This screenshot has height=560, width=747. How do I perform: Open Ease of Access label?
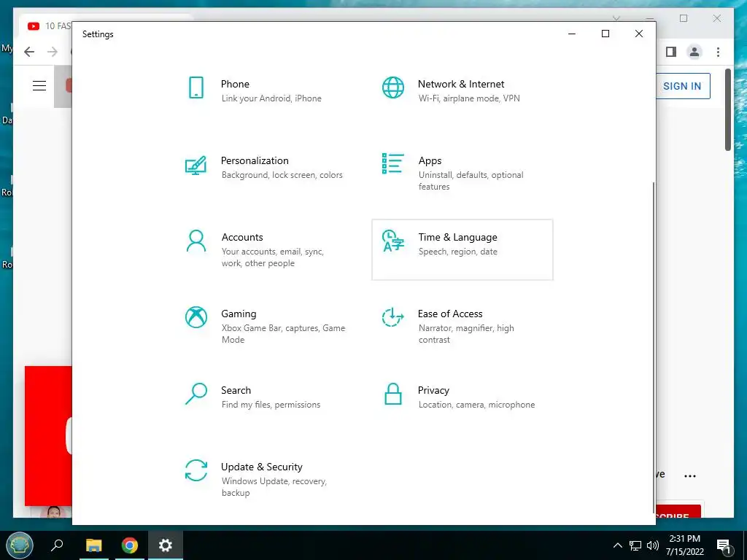coord(449,314)
